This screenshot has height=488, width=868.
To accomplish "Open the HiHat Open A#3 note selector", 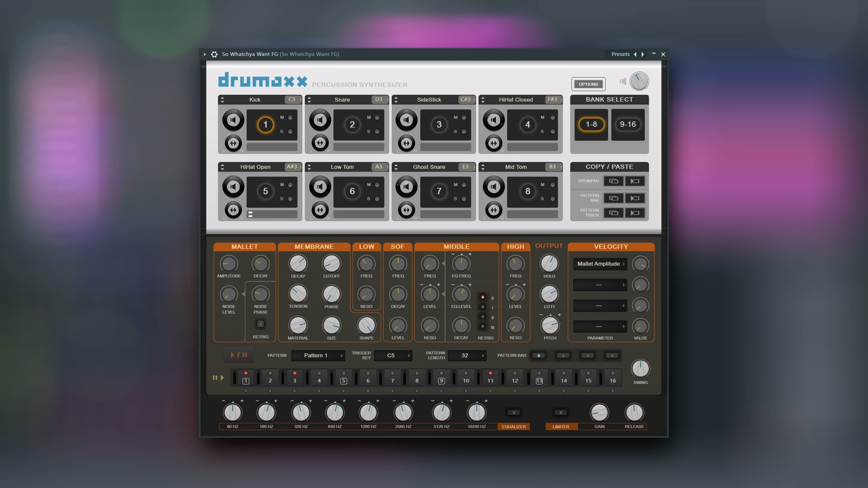I will 292,167.
